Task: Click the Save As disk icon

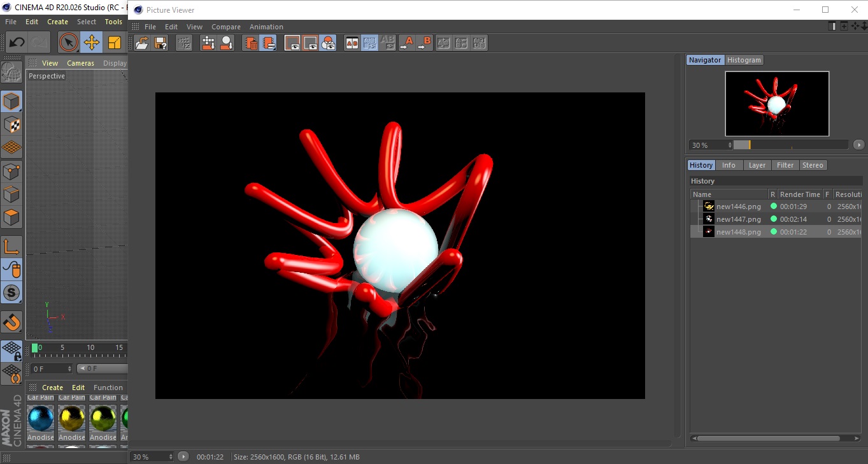Action: (x=160, y=43)
